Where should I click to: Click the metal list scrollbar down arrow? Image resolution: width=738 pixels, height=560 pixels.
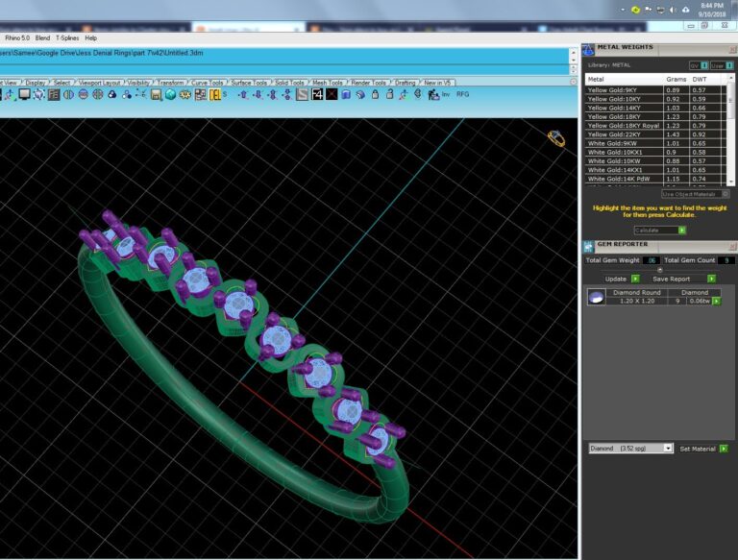pos(731,182)
